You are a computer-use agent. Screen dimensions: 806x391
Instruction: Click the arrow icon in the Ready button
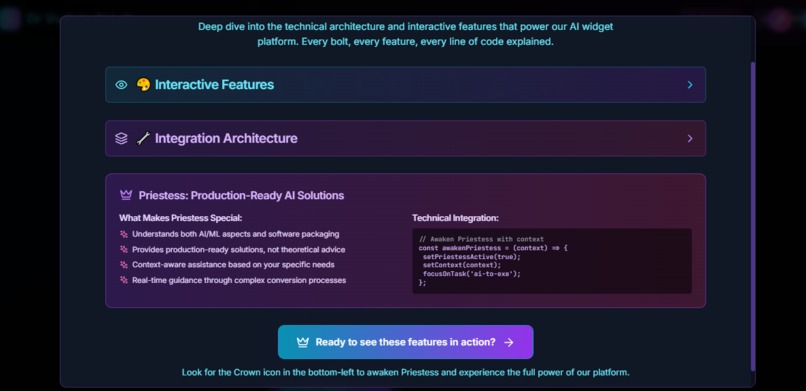pyautogui.click(x=508, y=342)
